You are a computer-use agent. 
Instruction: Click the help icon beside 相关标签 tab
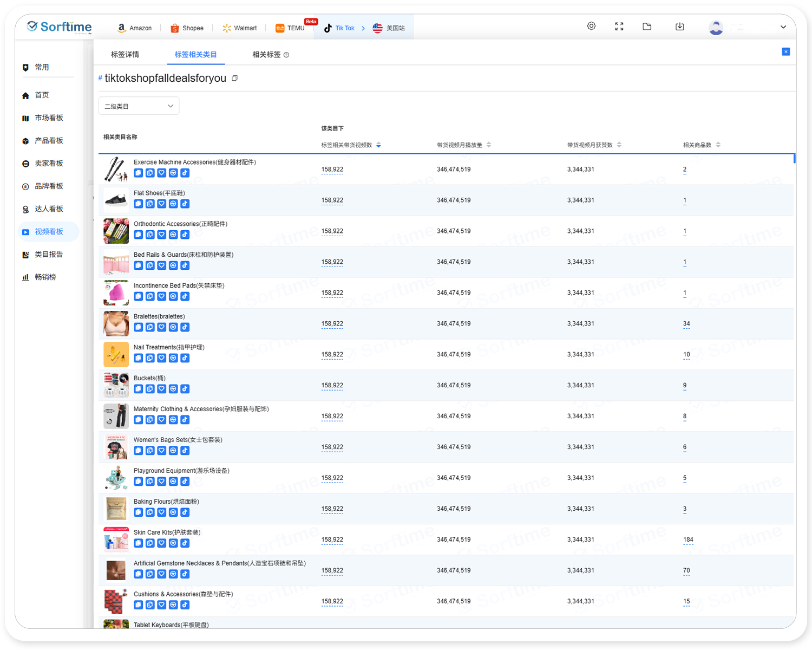click(286, 55)
